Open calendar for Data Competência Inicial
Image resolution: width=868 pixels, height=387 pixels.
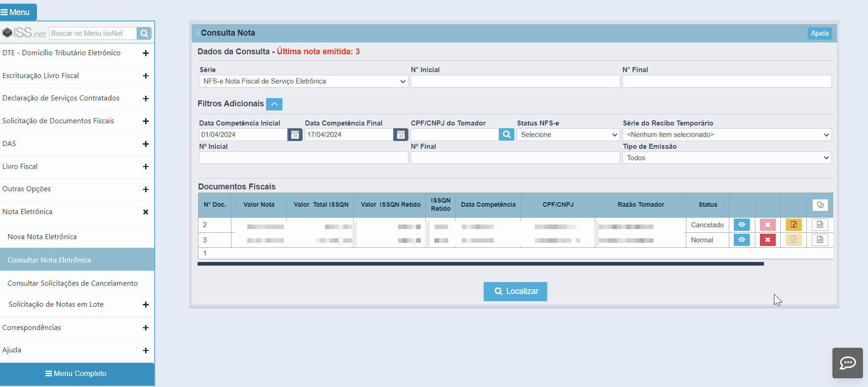coord(295,135)
